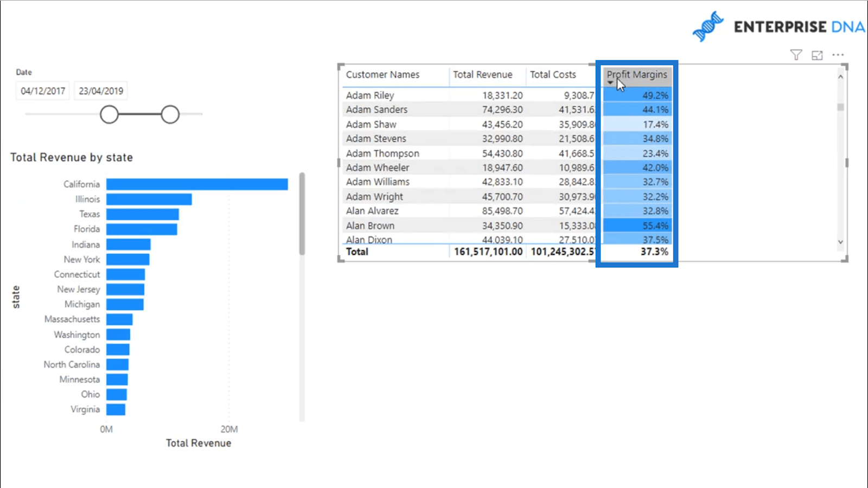This screenshot has width=868, height=488.
Task: Click the Total Revenue column header
Action: [483, 75]
